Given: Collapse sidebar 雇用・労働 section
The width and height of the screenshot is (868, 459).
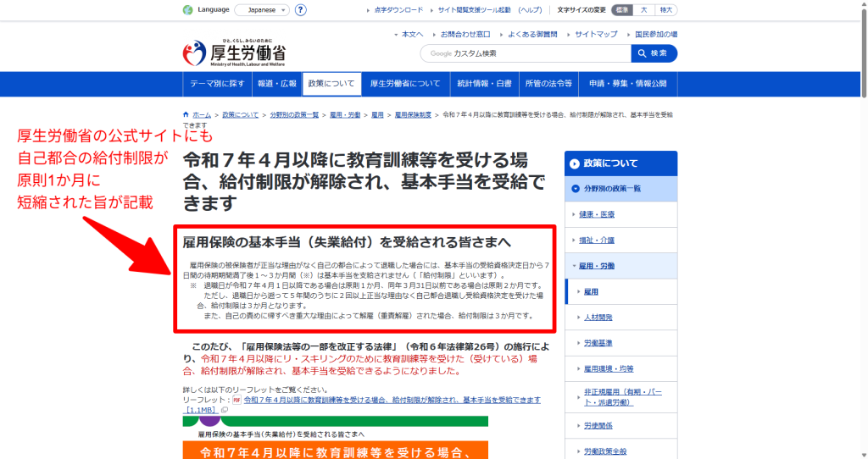Looking at the screenshot, I should point(597,266).
